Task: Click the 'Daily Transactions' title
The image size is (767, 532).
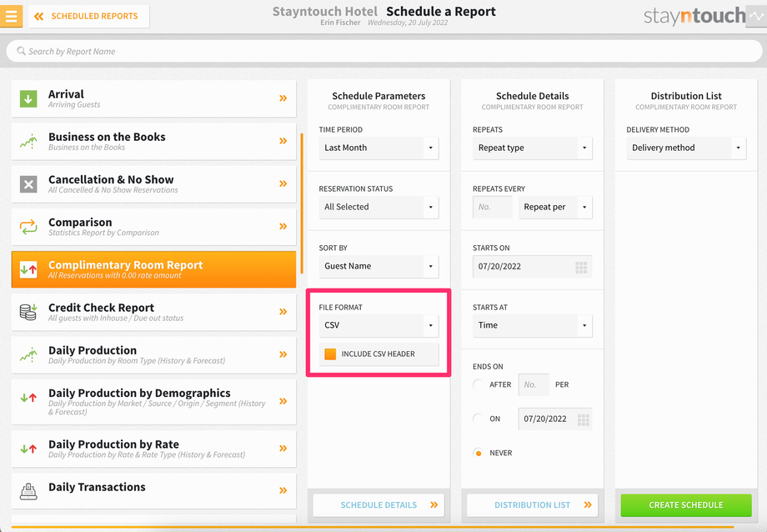Action: (x=97, y=487)
